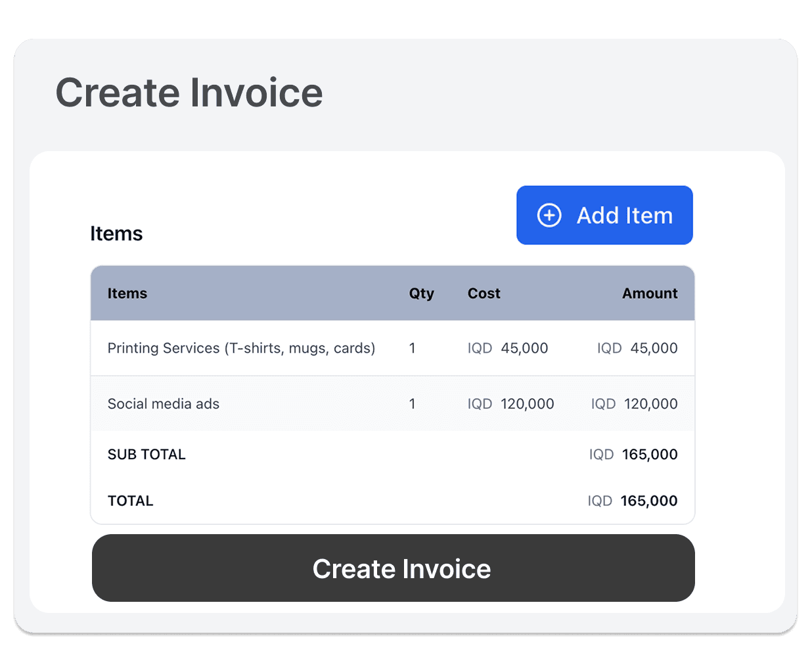Click the Qty column header

pos(421,294)
